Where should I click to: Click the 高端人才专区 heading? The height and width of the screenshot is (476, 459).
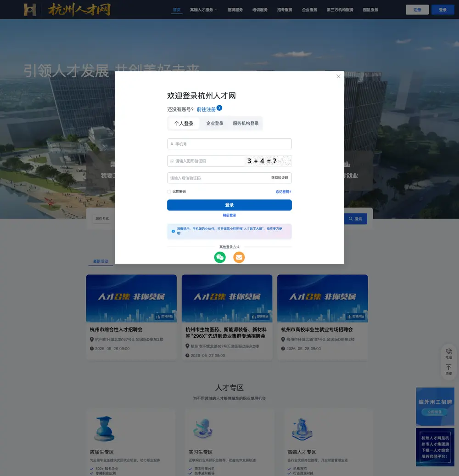click(x=302, y=452)
